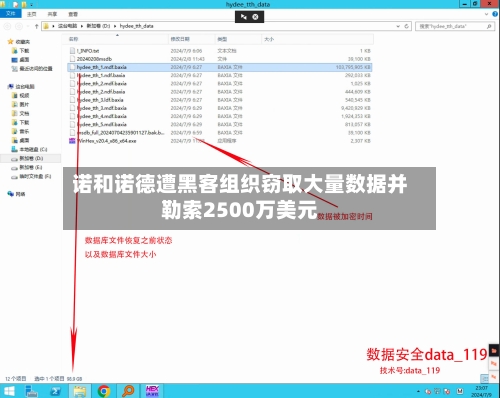Go up one folder level
Image resolution: width=500 pixels, height=398 pixels.
36,26
